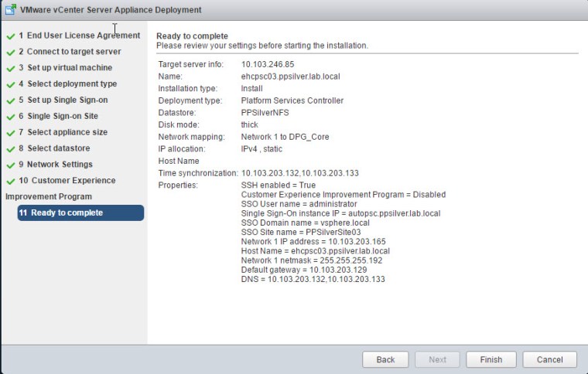The height and width of the screenshot is (374, 588).
Task: Click Installation type value Install
Action: [x=251, y=88]
